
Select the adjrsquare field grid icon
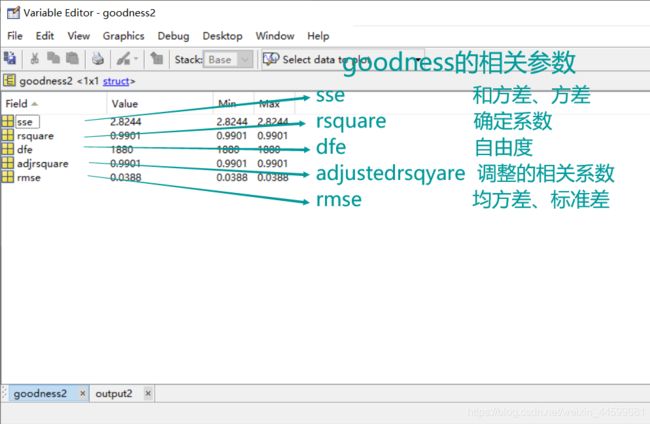[x=7, y=163]
